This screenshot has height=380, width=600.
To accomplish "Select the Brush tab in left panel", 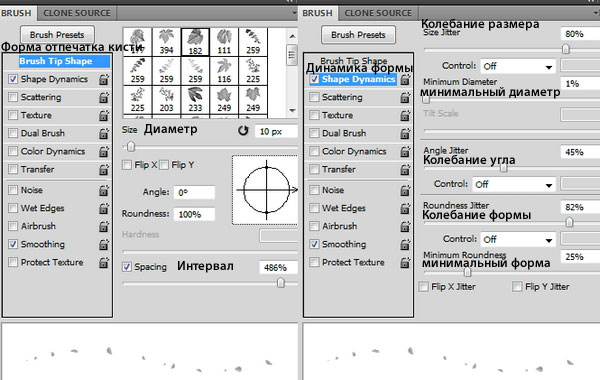I will pos(16,13).
